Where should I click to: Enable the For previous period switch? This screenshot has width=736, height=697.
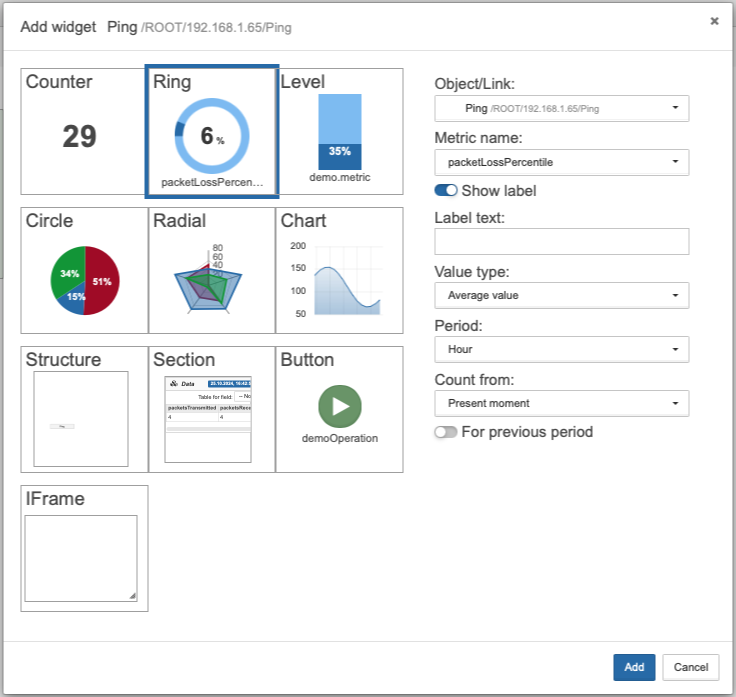tap(445, 432)
